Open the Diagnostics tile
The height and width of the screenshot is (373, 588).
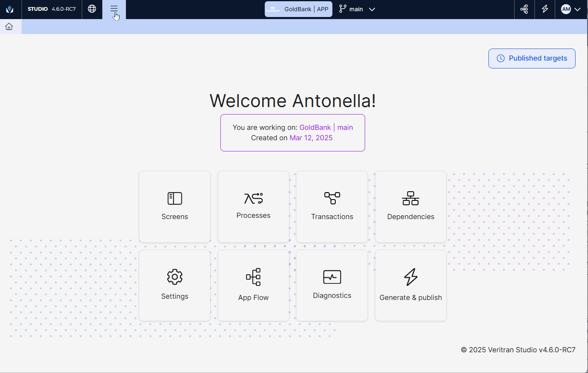[332, 285]
